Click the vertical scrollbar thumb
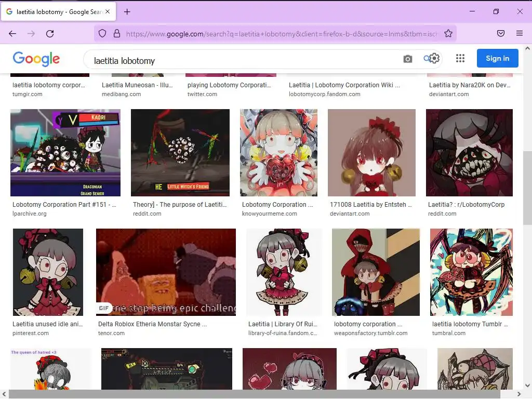The height and width of the screenshot is (399, 532). (x=527, y=188)
